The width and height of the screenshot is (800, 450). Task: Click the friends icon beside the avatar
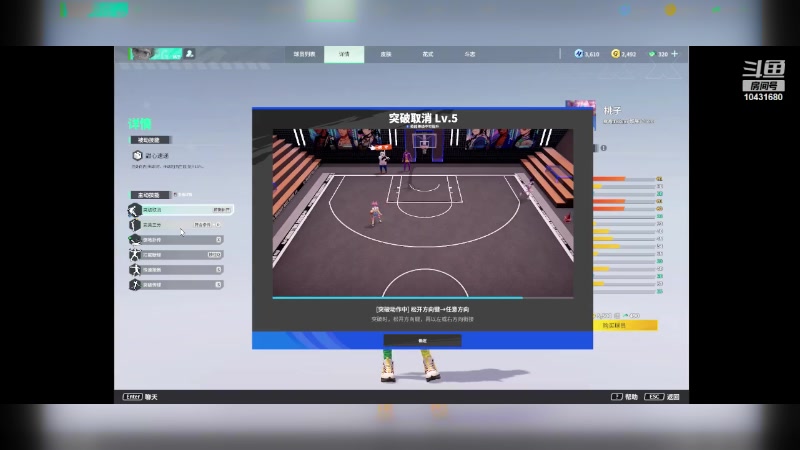(x=190, y=54)
